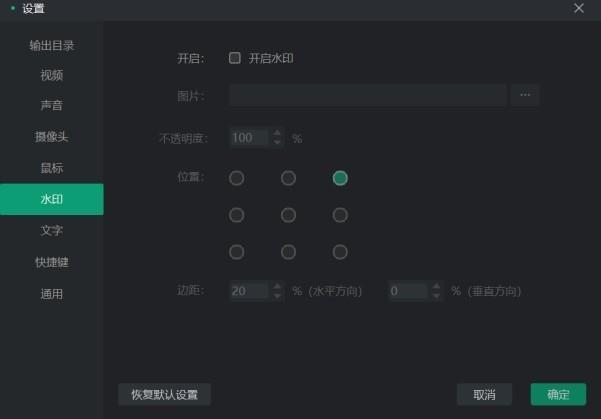Image resolution: width=601 pixels, height=419 pixels.
Task: Enable the 开启水印 checkbox
Action: 235,58
